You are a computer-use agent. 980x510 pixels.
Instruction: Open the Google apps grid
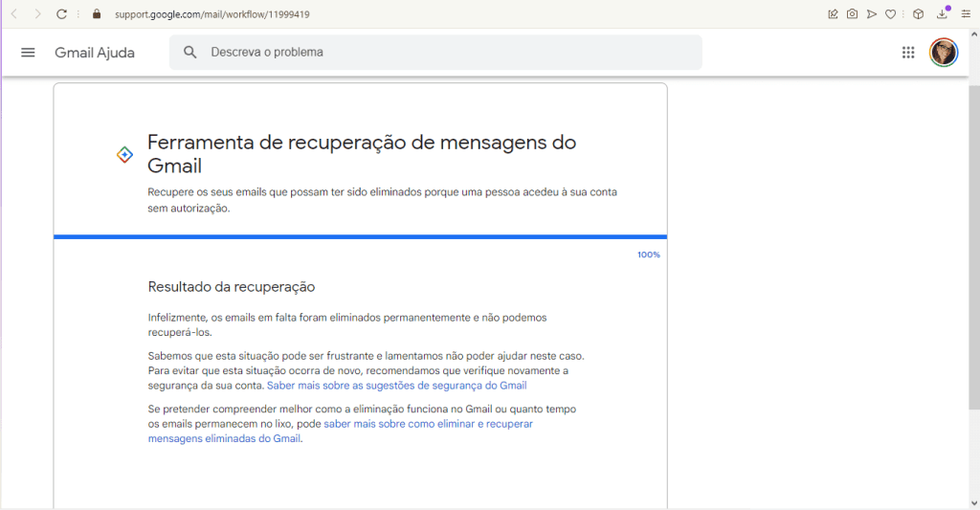[908, 53]
